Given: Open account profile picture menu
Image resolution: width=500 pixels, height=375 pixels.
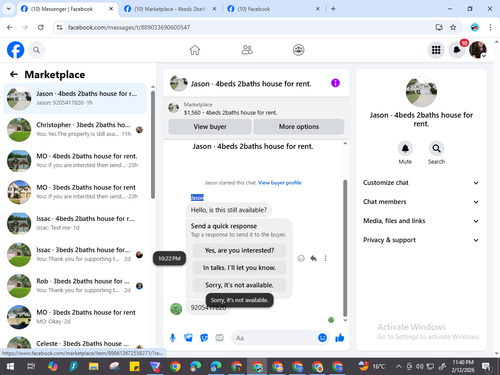Looking at the screenshot, I should pyautogui.click(x=478, y=50).
